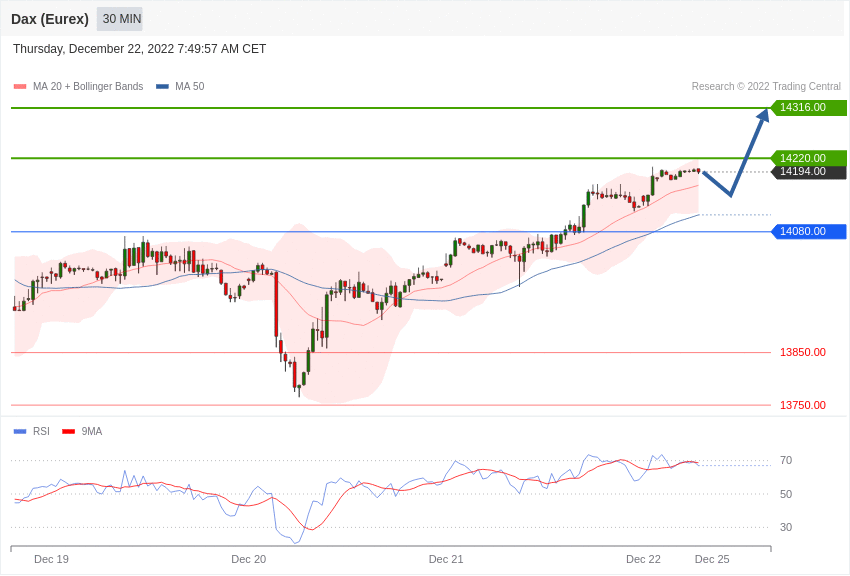Viewport: 850px width, 576px height.
Task: Click the 9MA legend label
Action: pos(92,431)
